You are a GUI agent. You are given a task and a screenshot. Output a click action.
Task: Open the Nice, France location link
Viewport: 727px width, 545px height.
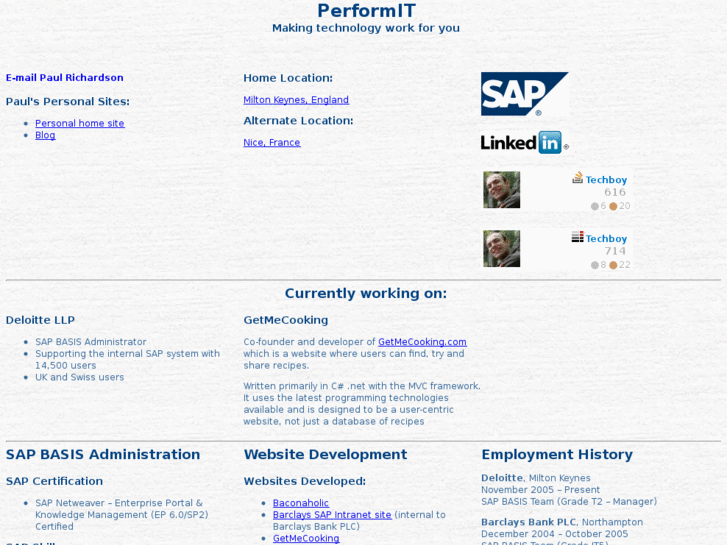coord(272,143)
